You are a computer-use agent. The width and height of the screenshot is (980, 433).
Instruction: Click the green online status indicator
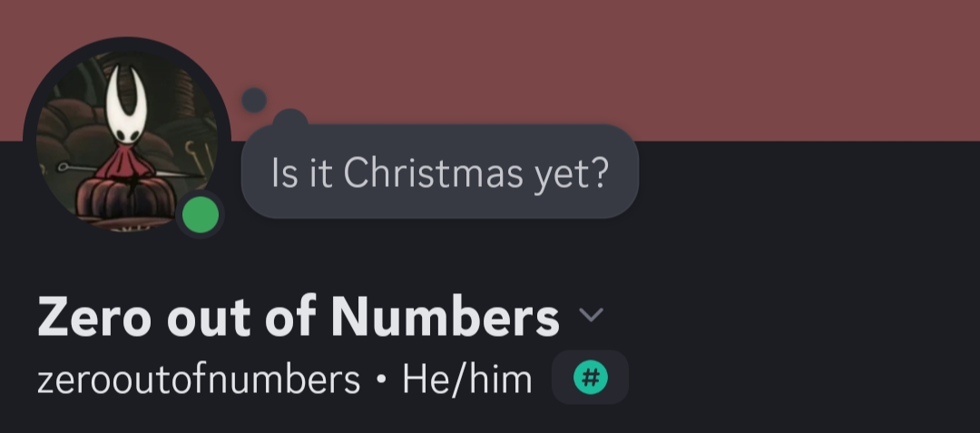[201, 215]
